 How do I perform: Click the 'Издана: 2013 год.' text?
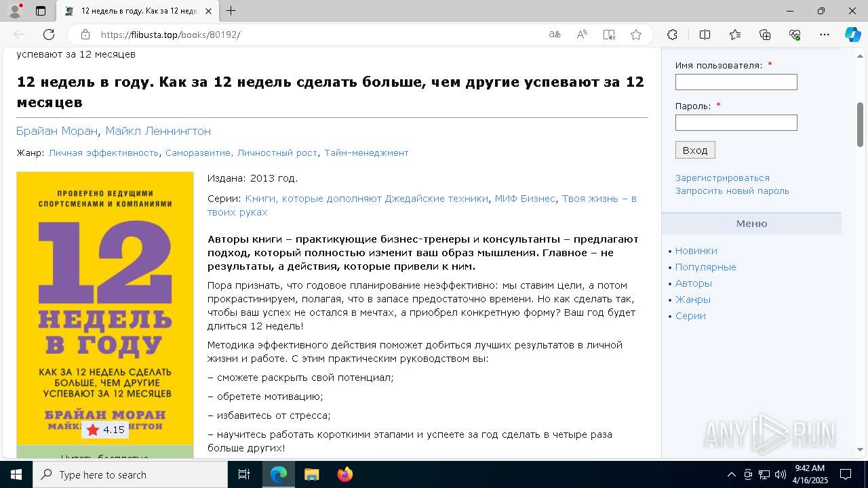(252, 178)
